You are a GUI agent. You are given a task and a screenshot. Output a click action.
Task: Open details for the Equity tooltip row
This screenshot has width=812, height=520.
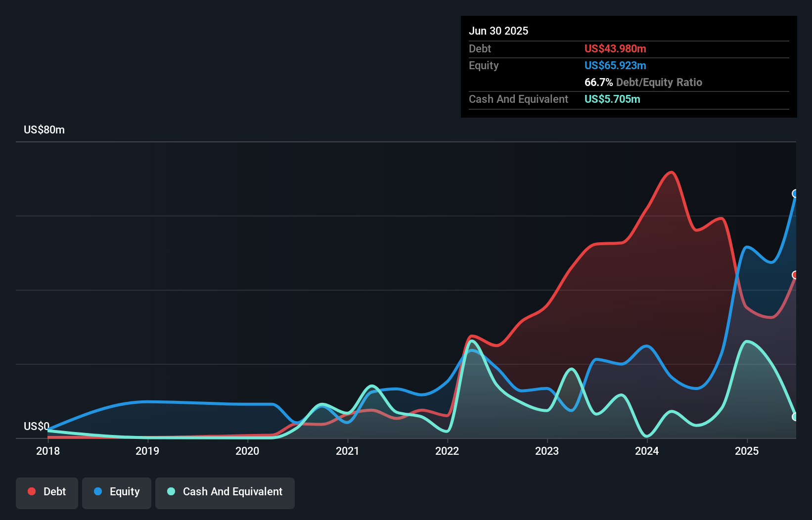pyautogui.click(x=483, y=65)
